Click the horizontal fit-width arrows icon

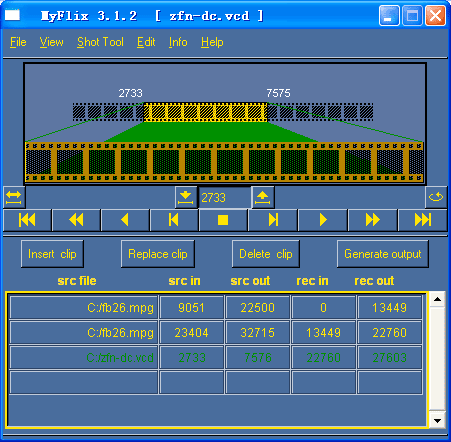tap(14, 197)
